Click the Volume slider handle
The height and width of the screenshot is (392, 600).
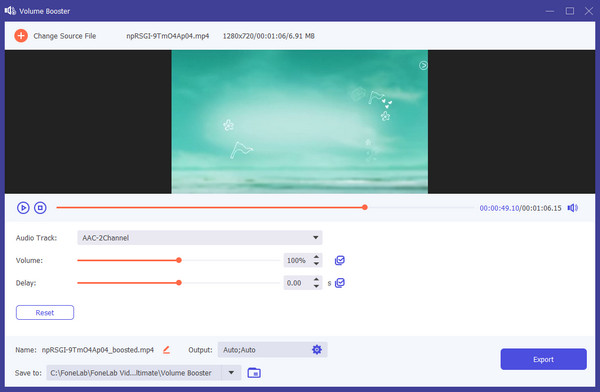(x=179, y=260)
